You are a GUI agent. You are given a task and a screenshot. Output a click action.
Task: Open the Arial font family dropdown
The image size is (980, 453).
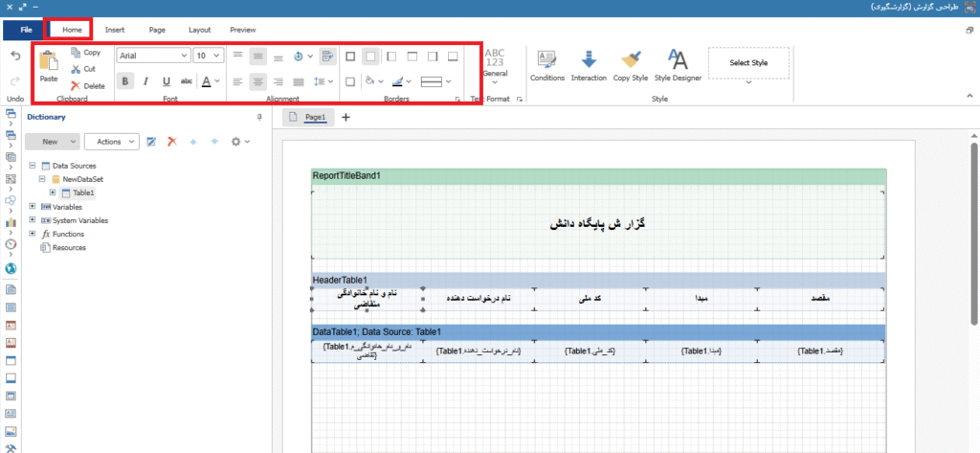pyautogui.click(x=152, y=57)
